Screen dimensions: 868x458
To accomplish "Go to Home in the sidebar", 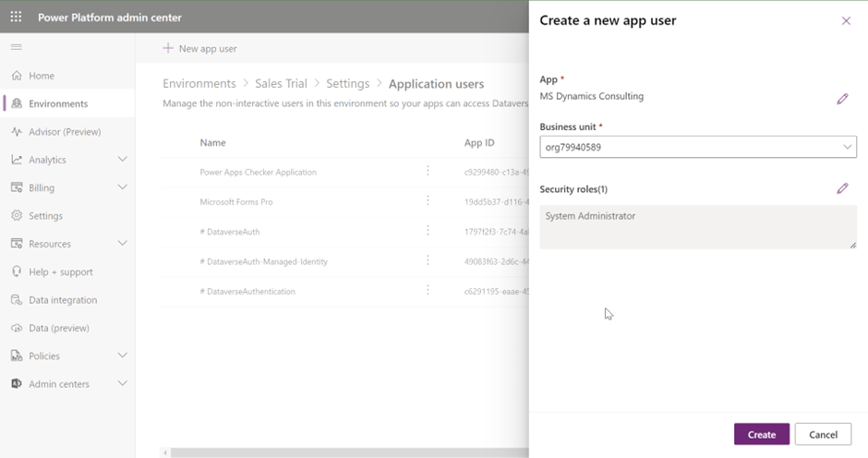I will pyautogui.click(x=42, y=76).
